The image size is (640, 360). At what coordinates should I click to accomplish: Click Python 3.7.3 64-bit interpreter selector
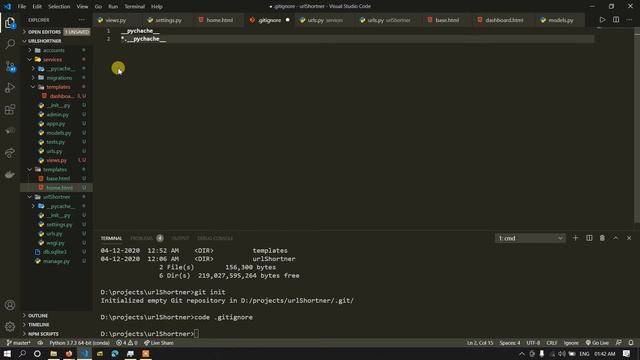point(80,343)
